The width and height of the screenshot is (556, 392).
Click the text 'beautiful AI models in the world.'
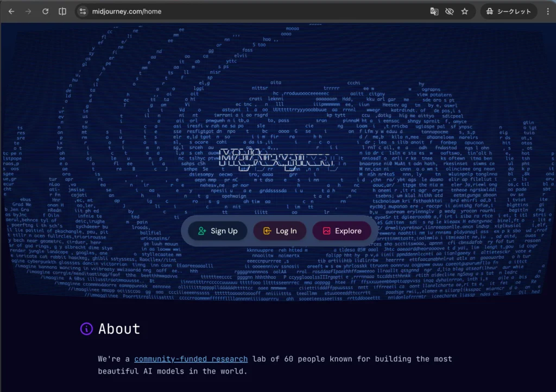(x=173, y=371)
